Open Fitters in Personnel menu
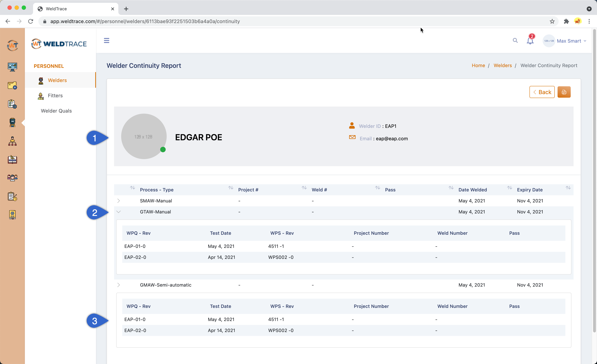The image size is (597, 364). click(x=55, y=95)
